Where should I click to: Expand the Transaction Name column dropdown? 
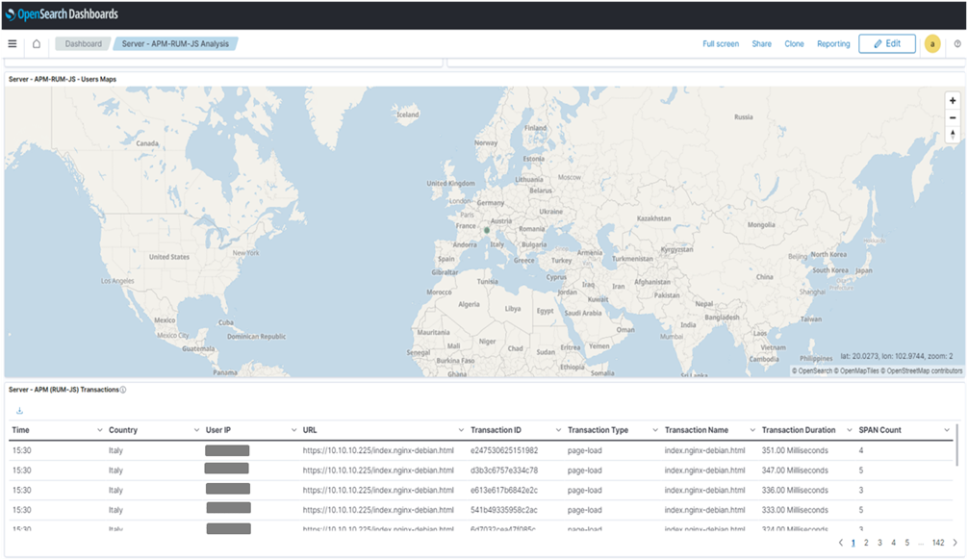[x=752, y=430]
